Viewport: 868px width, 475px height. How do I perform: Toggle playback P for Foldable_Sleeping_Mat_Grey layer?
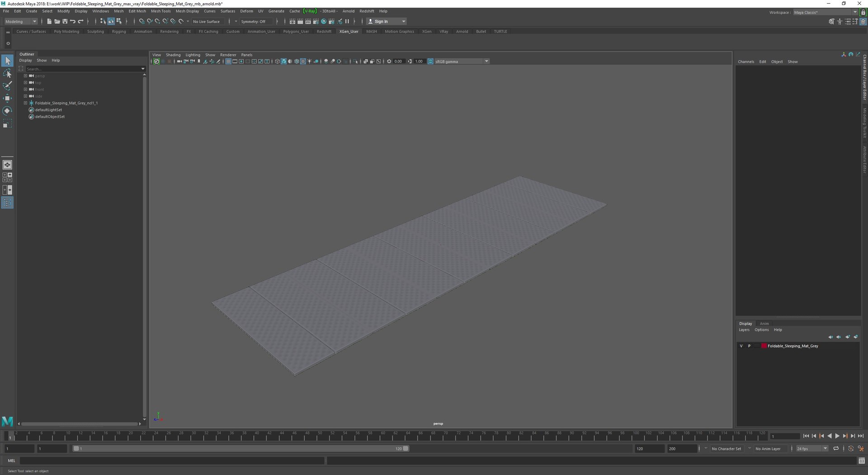(x=749, y=346)
